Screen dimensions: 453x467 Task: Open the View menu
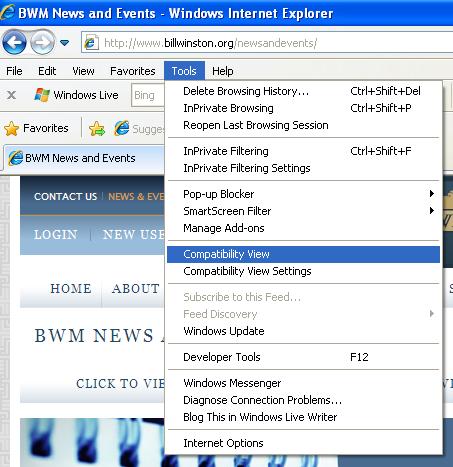click(83, 71)
